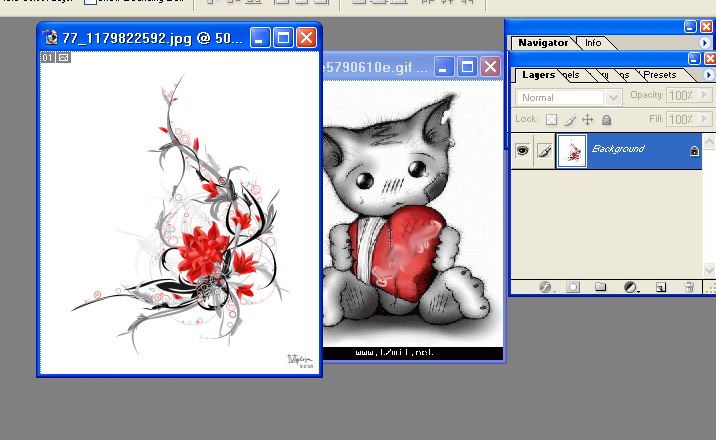The width and height of the screenshot is (716, 440).
Task: Click the add layer mask icon
Action: [x=573, y=287]
